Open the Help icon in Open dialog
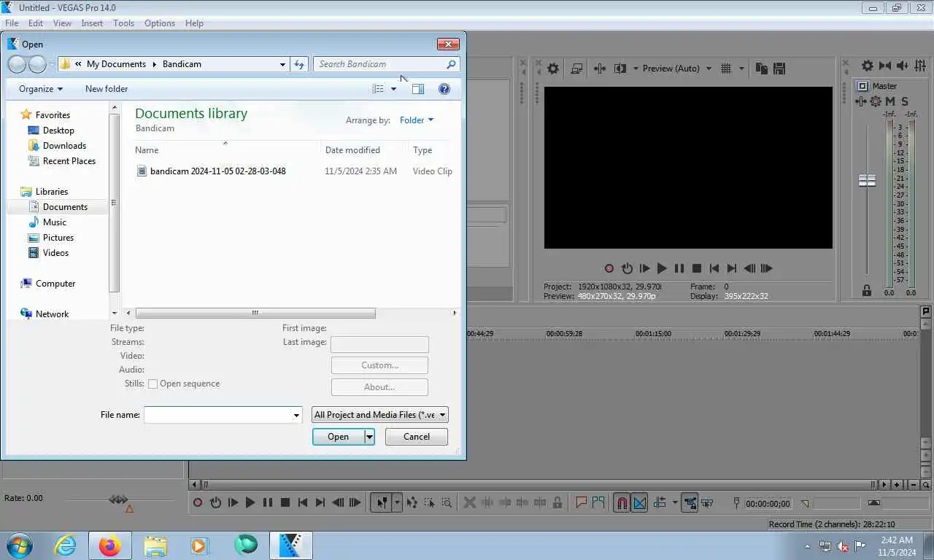 [444, 89]
